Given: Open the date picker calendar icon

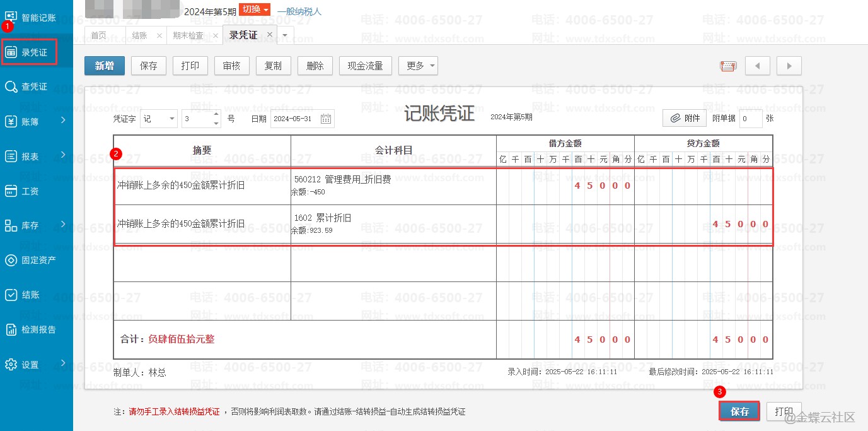Looking at the screenshot, I should pyautogui.click(x=326, y=119).
